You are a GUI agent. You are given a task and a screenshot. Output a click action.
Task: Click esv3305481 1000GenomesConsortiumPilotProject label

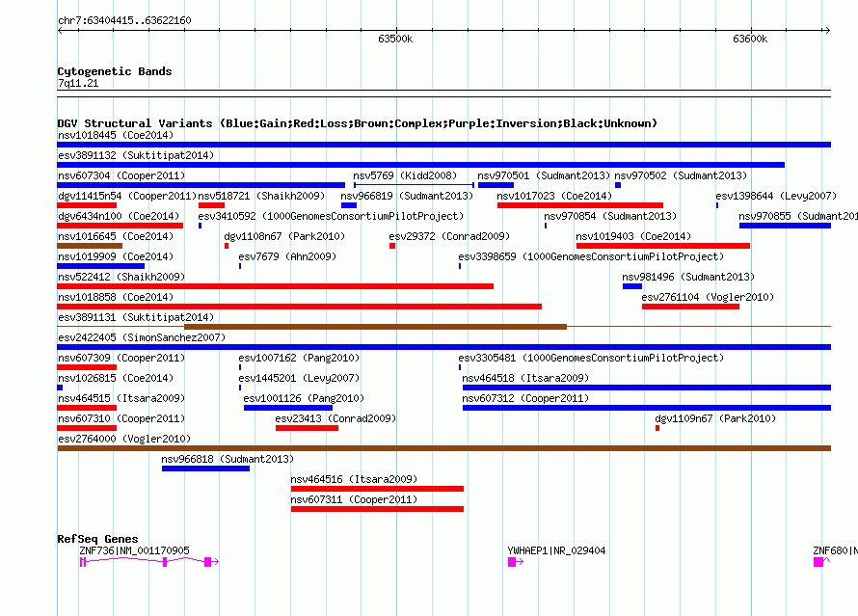pyautogui.click(x=591, y=358)
